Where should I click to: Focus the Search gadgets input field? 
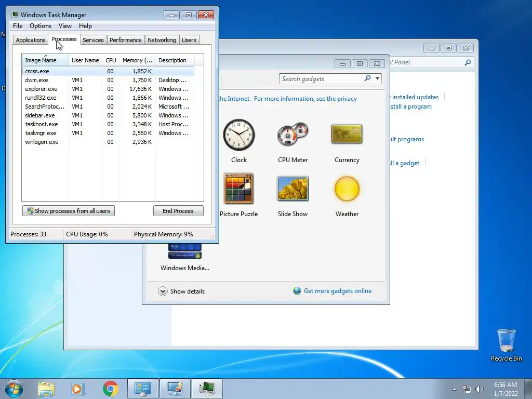tap(321, 79)
